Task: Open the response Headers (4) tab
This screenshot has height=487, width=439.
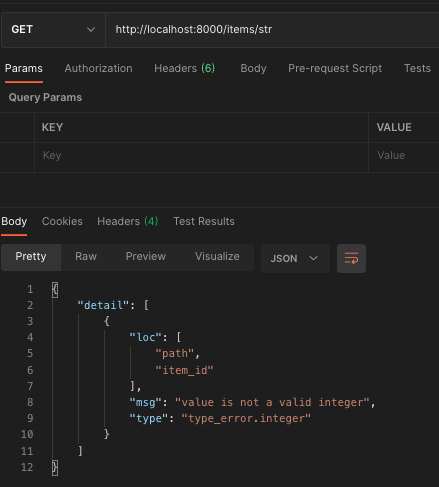Action: point(127,221)
